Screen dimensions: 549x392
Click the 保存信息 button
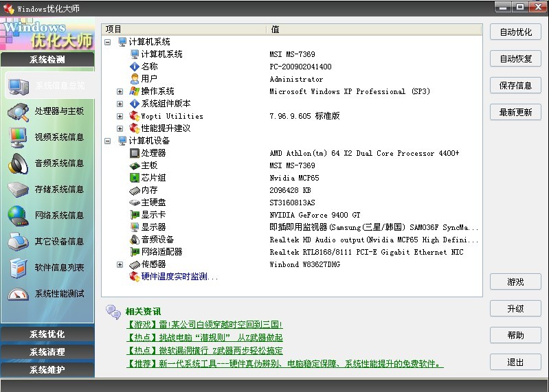tap(515, 86)
